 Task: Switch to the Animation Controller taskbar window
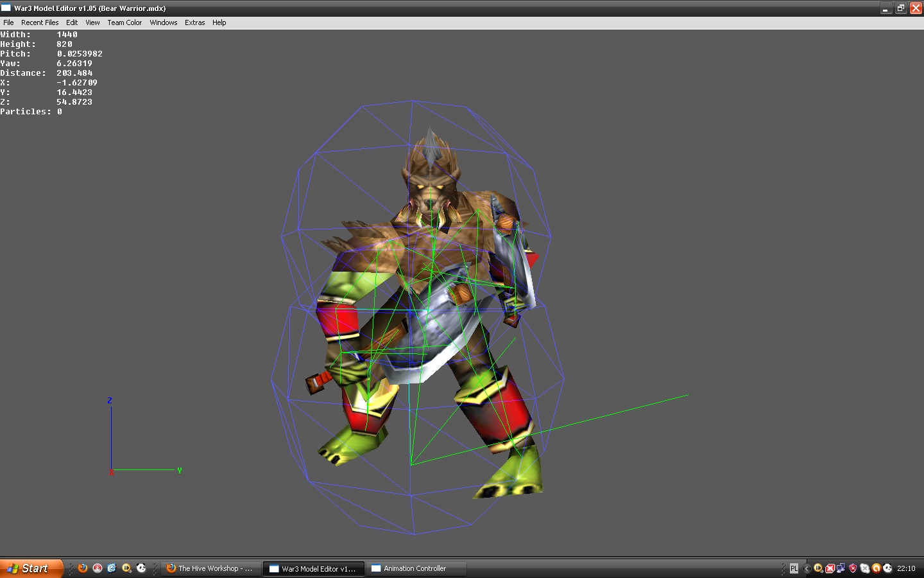(x=416, y=568)
